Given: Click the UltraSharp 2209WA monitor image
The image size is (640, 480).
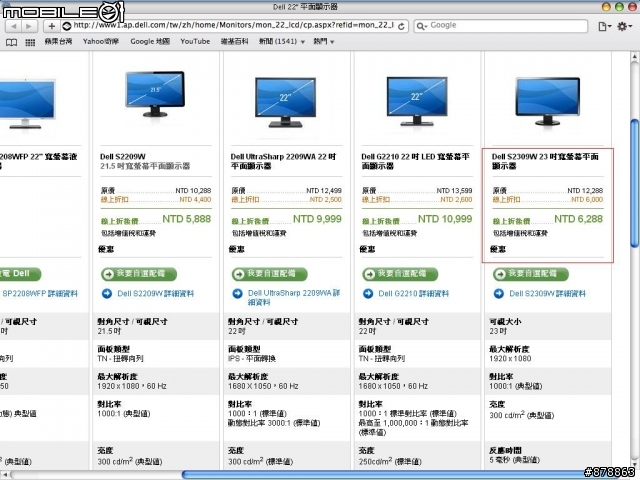Looking at the screenshot, I should point(285,102).
